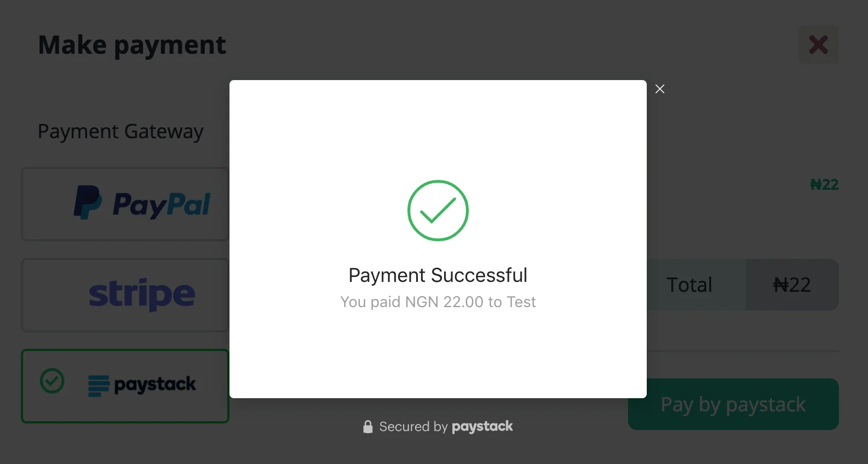
Task: Click the Payment Successful heading
Action: pyautogui.click(x=438, y=275)
